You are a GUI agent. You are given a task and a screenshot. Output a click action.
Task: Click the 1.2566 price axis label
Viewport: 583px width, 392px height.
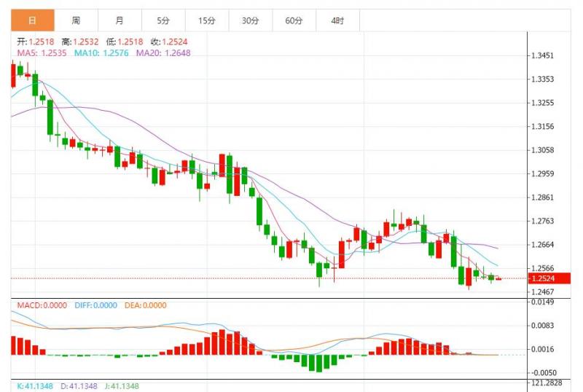point(542,268)
